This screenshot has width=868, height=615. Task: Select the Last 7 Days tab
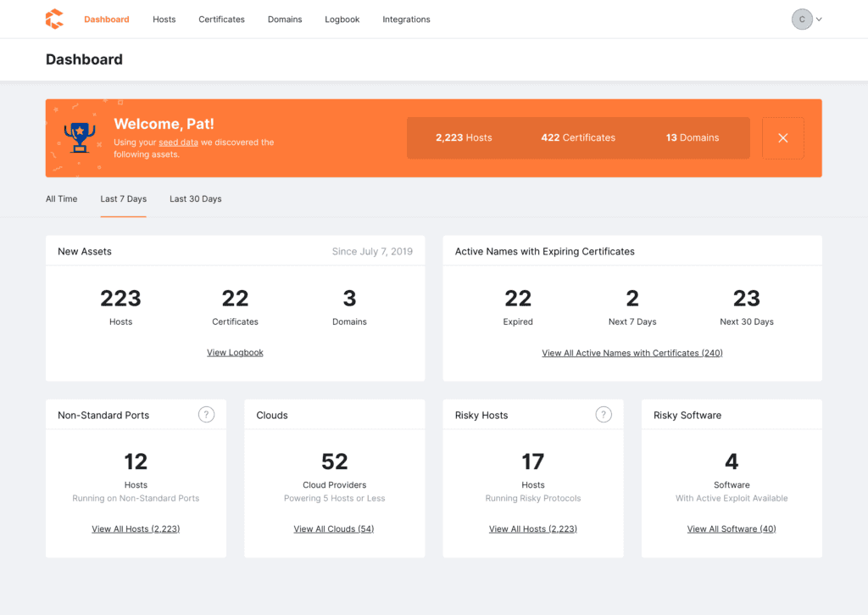point(124,198)
